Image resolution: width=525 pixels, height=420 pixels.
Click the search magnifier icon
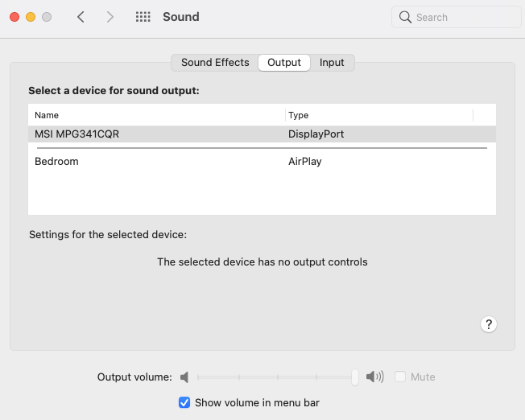[x=406, y=17]
